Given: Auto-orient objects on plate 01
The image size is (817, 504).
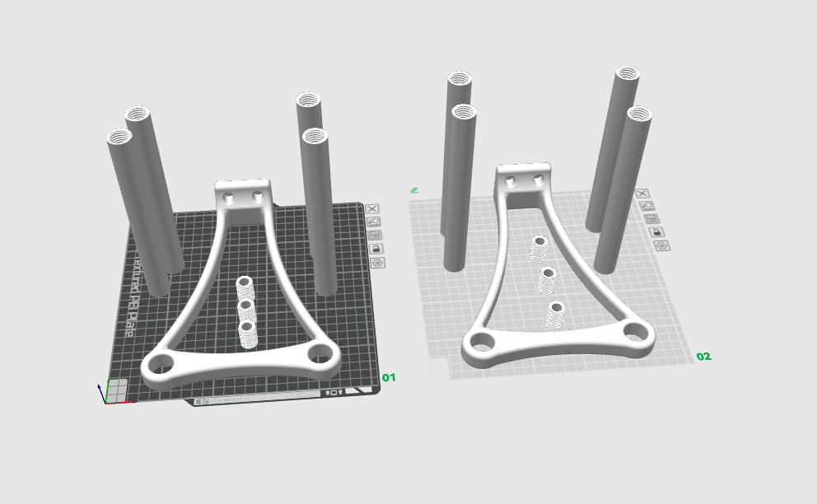Looking at the screenshot, I should (374, 222).
